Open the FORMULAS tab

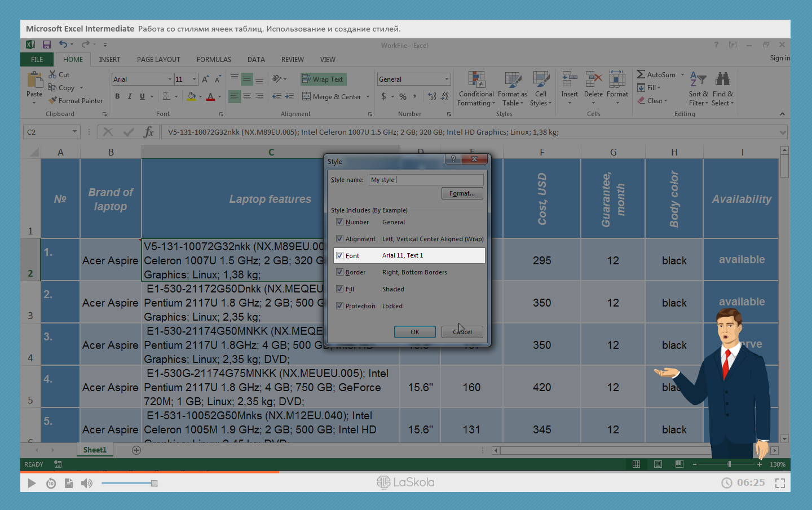click(x=214, y=59)
